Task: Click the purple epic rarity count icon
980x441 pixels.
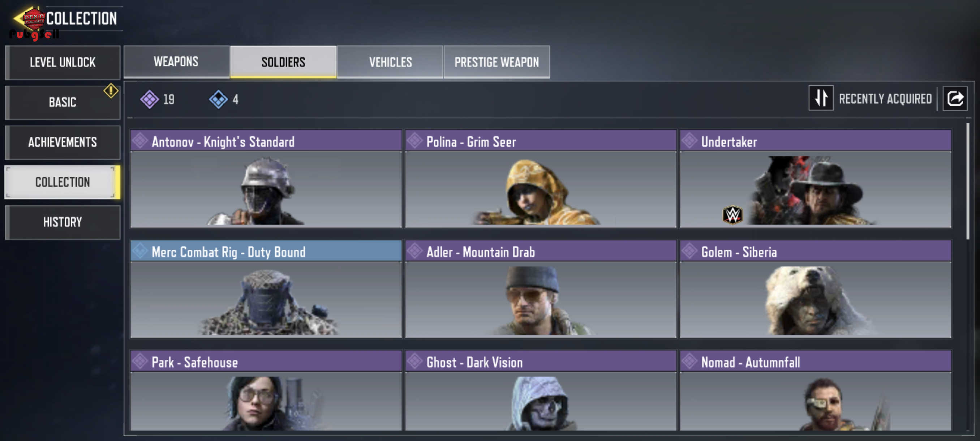Action: coord(150,100)
